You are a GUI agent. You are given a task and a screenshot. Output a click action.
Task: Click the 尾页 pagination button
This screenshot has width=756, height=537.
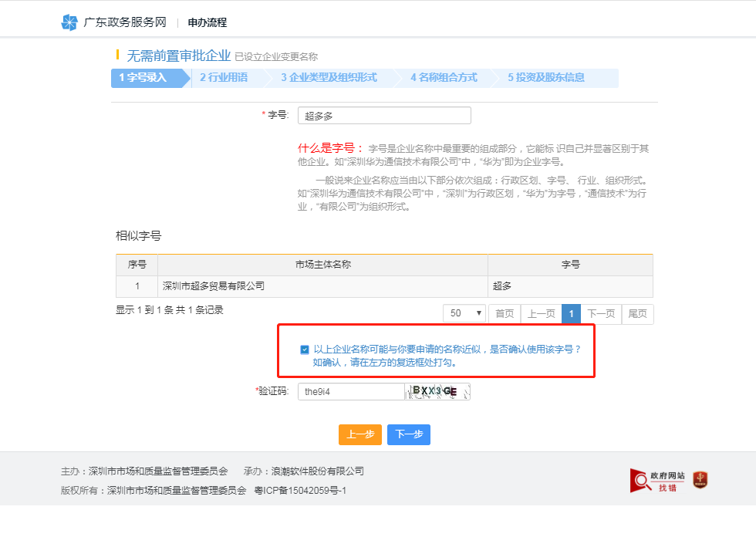pos(637,313)
